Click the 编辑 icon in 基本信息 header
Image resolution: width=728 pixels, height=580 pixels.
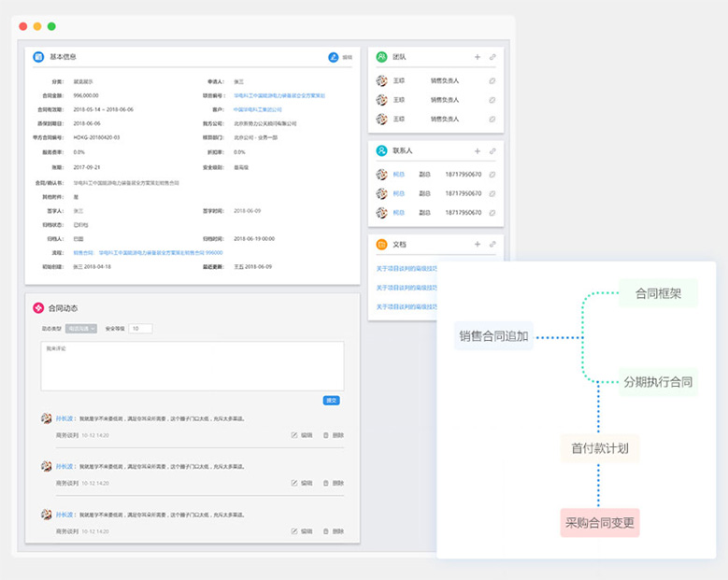click(334, 57)
